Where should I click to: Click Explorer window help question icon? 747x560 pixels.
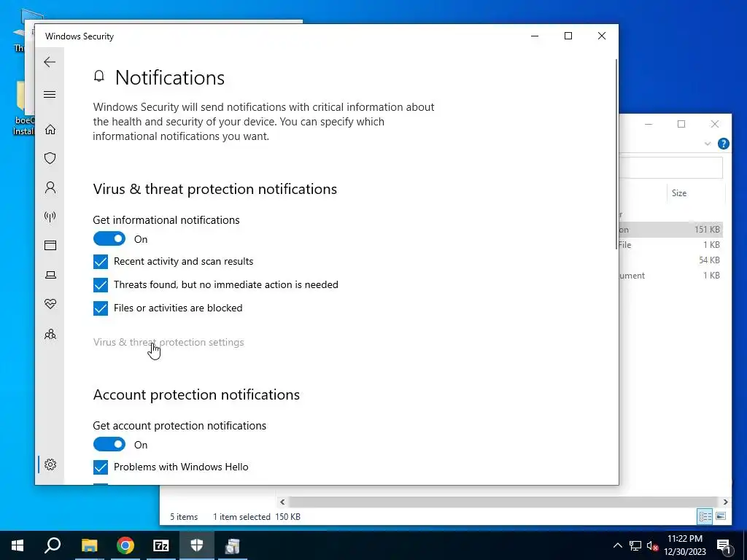point(723,144)
